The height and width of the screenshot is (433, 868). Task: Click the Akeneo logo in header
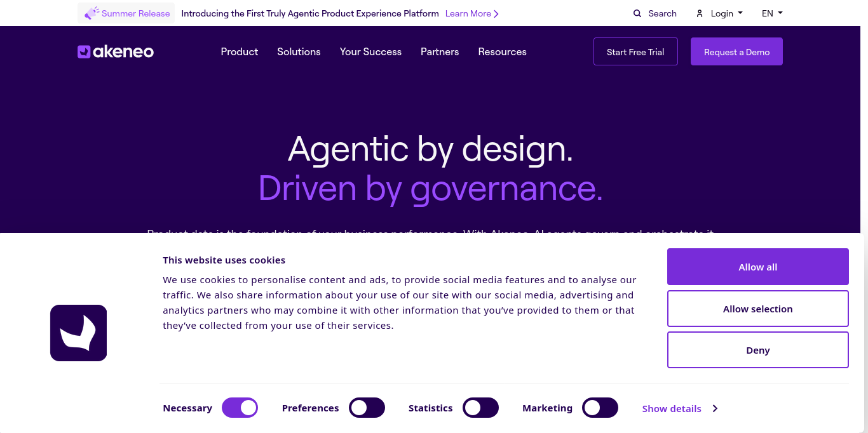[116, 52]
